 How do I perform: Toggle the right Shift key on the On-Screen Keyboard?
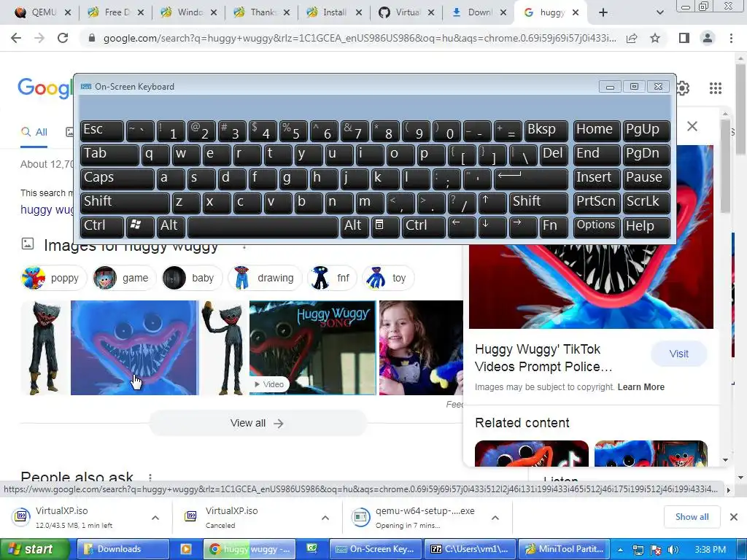click(538, 203)
